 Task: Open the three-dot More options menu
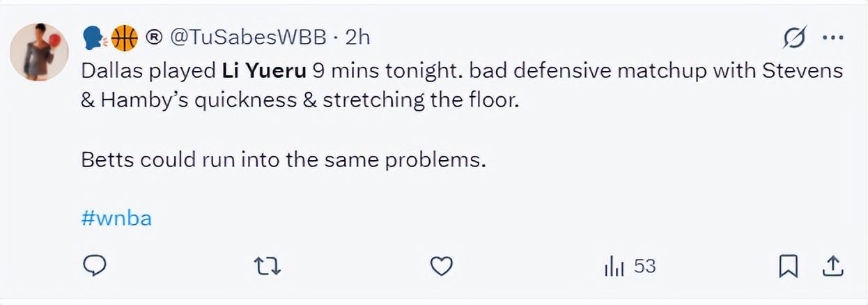(833, 38)
